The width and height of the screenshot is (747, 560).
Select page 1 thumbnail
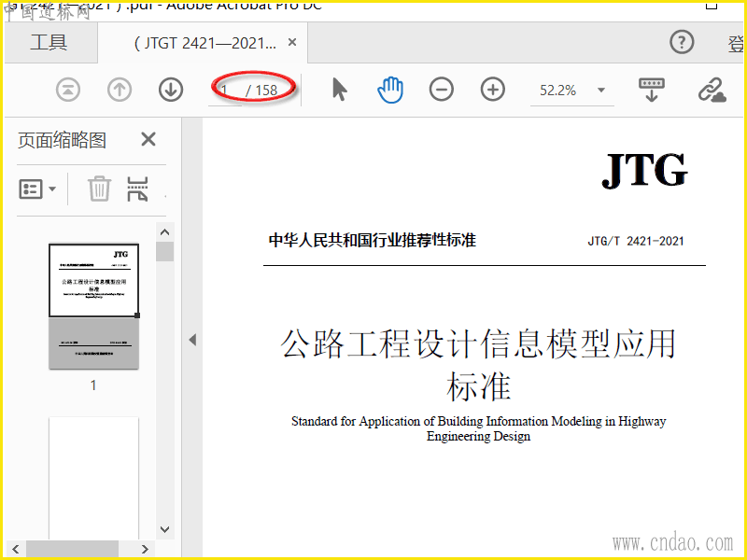point(94,306)
